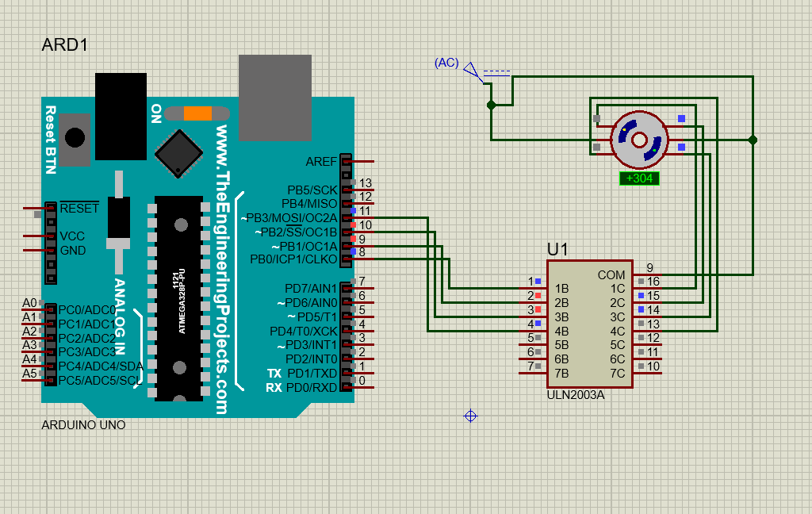This screenshot has width=812, height=514.
Task: Click the crosshair origin marker below the circuit
Action: [470, 415]
